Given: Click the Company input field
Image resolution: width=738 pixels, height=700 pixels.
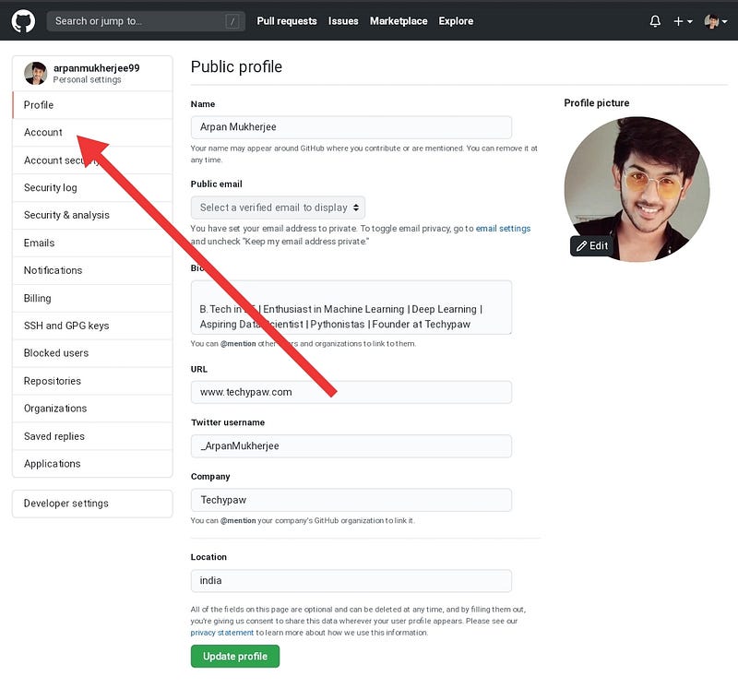Looking at the screenshot, I should tap(351, 500).
